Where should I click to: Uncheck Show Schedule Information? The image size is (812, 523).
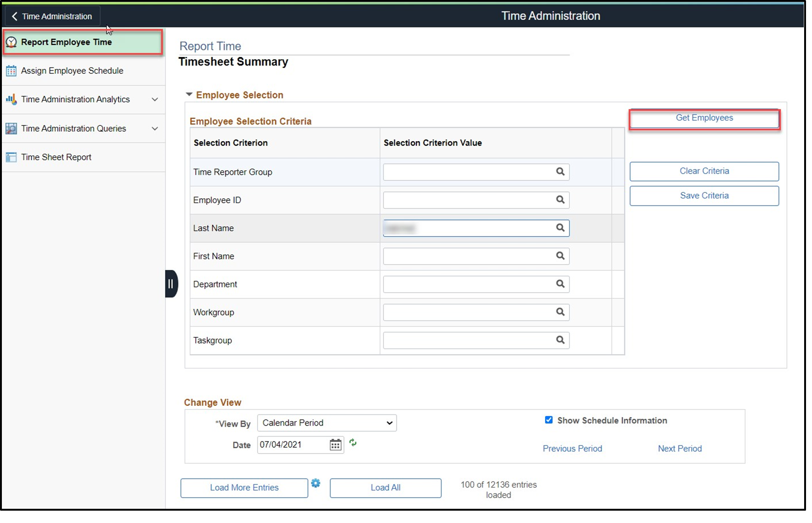(549, 420)
